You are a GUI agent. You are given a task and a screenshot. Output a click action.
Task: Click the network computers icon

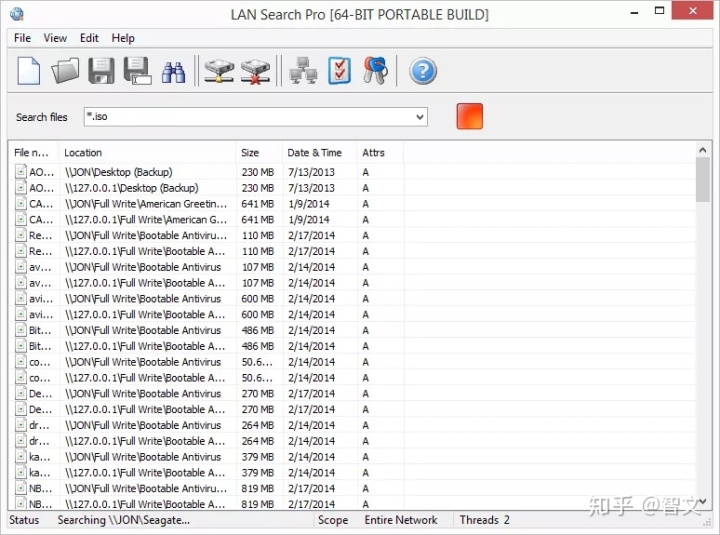(x=303, y=71)
